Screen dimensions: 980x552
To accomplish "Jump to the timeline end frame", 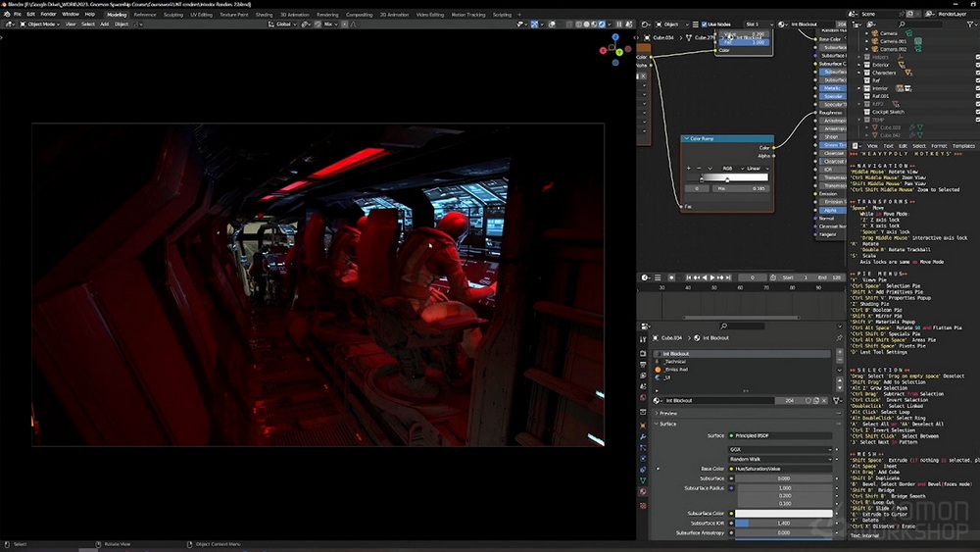I will pos(728,277).
